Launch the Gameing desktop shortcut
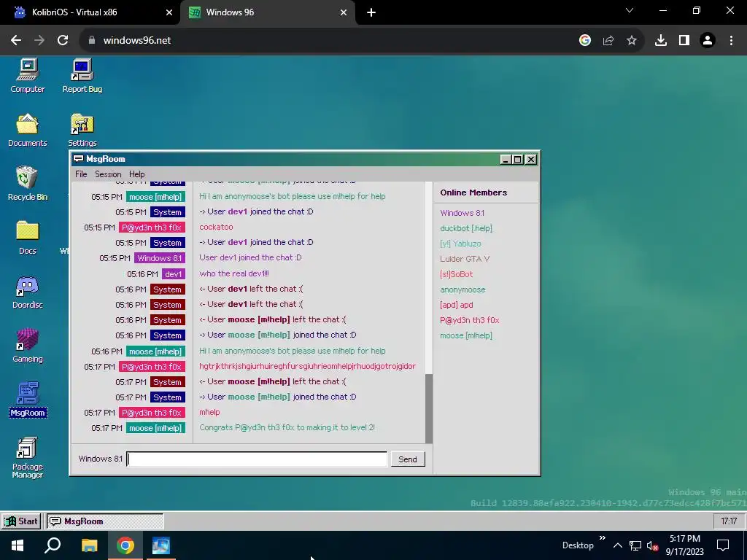Screen dimensions: 747x560 tap(27, 346)
